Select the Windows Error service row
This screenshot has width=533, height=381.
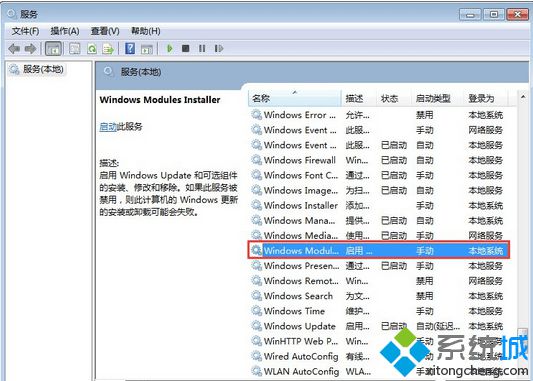point(379,115)
